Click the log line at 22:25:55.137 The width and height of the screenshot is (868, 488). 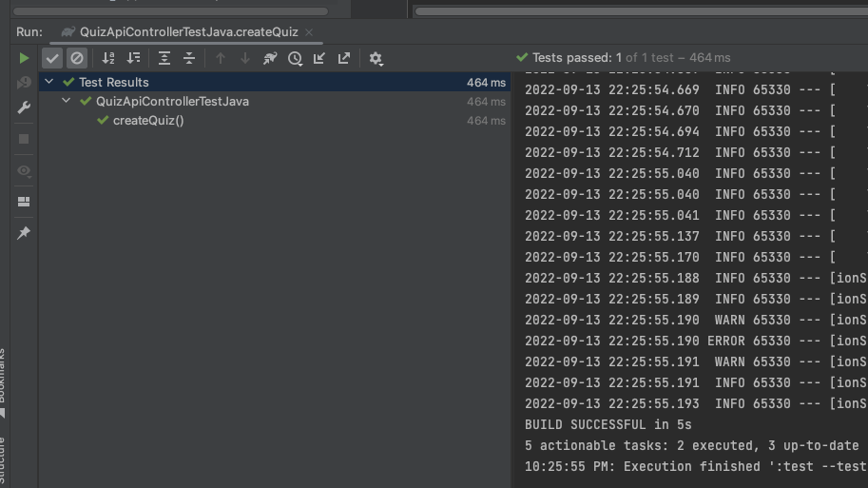[680, 237]
